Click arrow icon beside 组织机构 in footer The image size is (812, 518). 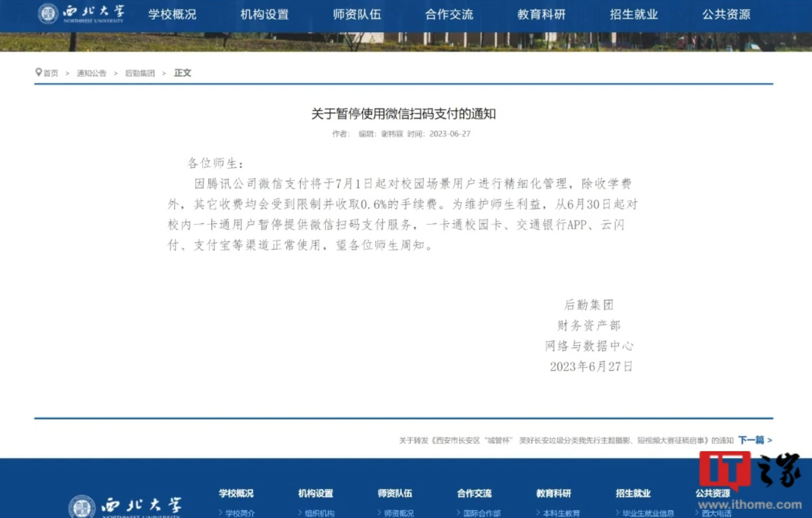300,513
